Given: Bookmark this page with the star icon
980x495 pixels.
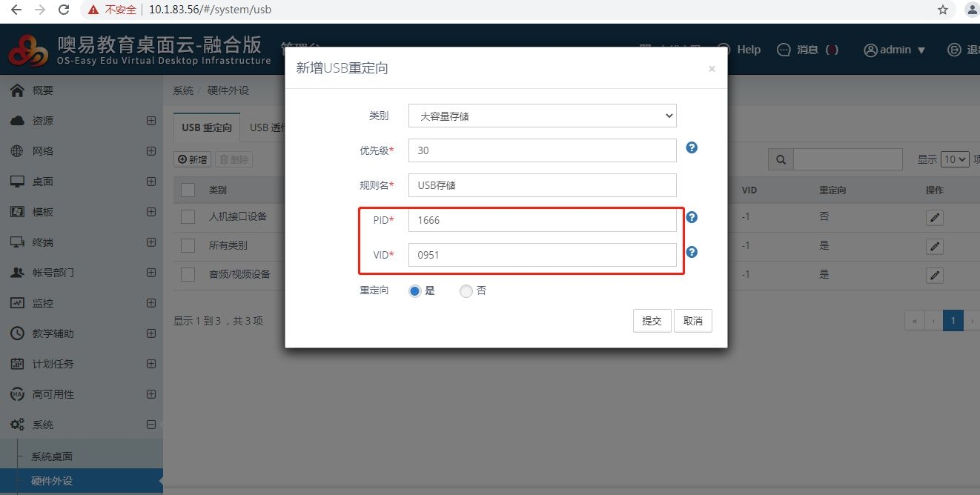Looking at the screenshot, I should tap(943, 10).
